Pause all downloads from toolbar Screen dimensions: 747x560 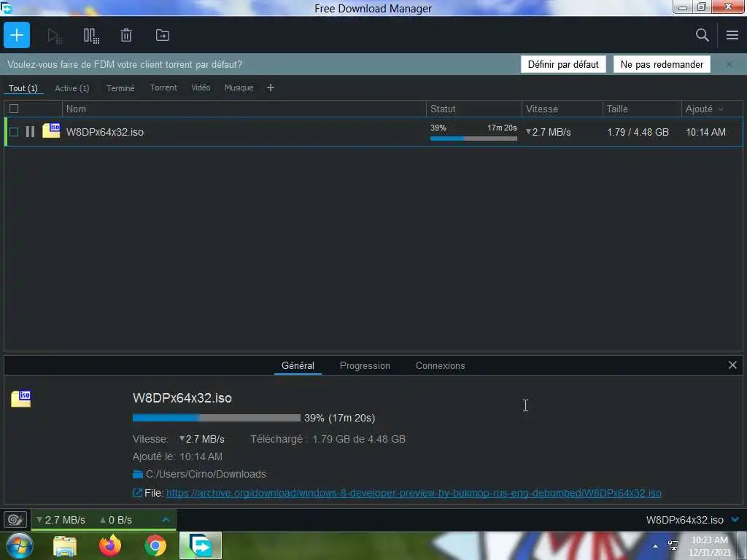tap(91, 36)
